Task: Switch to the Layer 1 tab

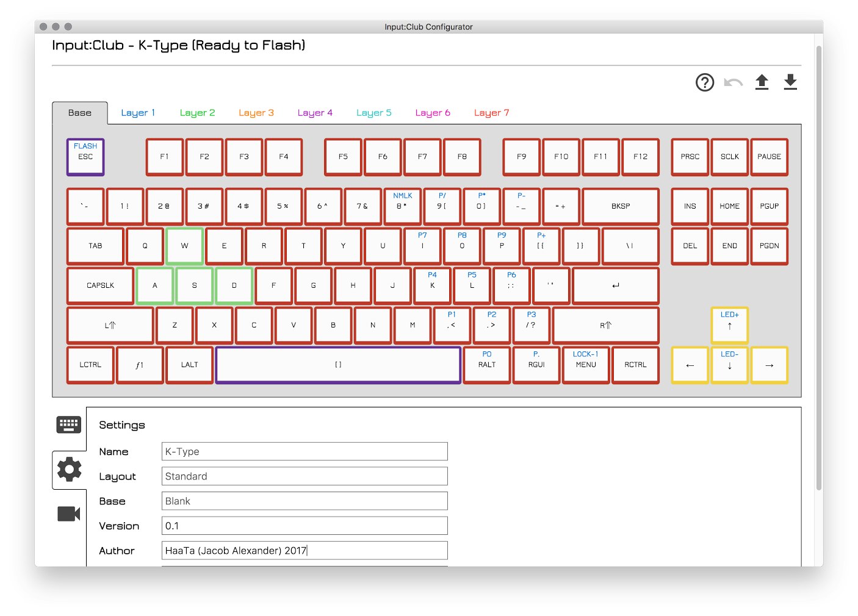Action: pyautogui.click(x=138, y=113)
